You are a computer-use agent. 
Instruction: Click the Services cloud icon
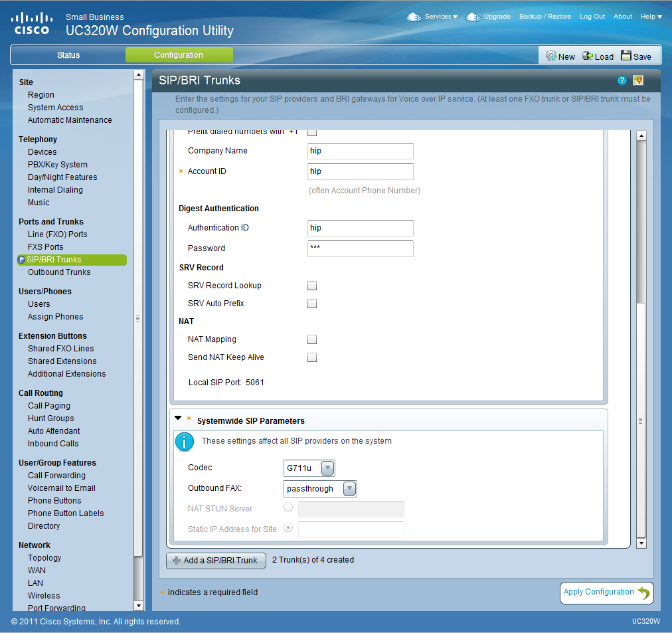[414, 17]
